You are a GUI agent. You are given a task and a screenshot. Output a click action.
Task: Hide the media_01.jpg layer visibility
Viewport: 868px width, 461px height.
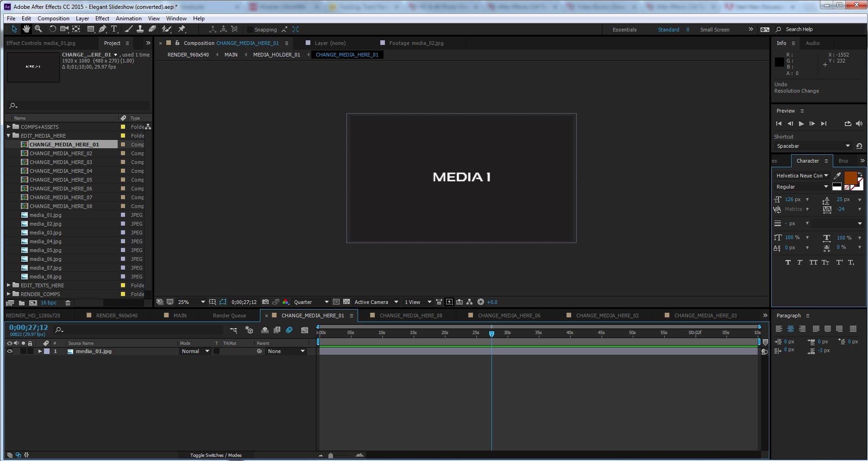[x=10, y=351]
